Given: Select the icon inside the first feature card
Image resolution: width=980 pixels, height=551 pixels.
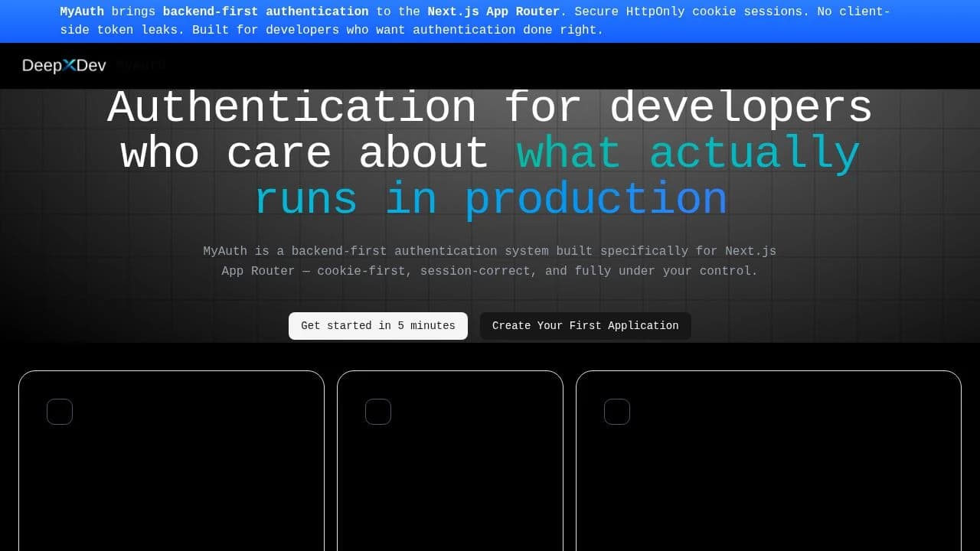Looking at the screenshot, I should [x=60, y=411].
